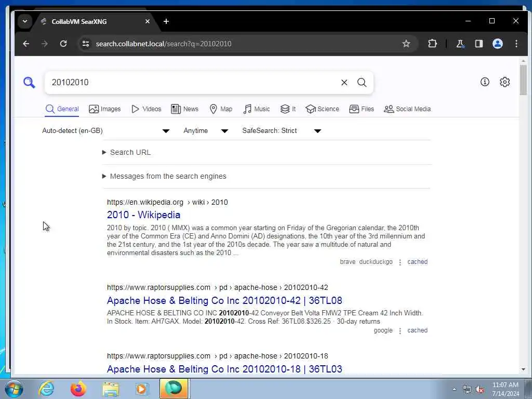Screen dimensions: 532x399
Task: Open the tab search dropdown arrow
Action: (x=25, y=21)
